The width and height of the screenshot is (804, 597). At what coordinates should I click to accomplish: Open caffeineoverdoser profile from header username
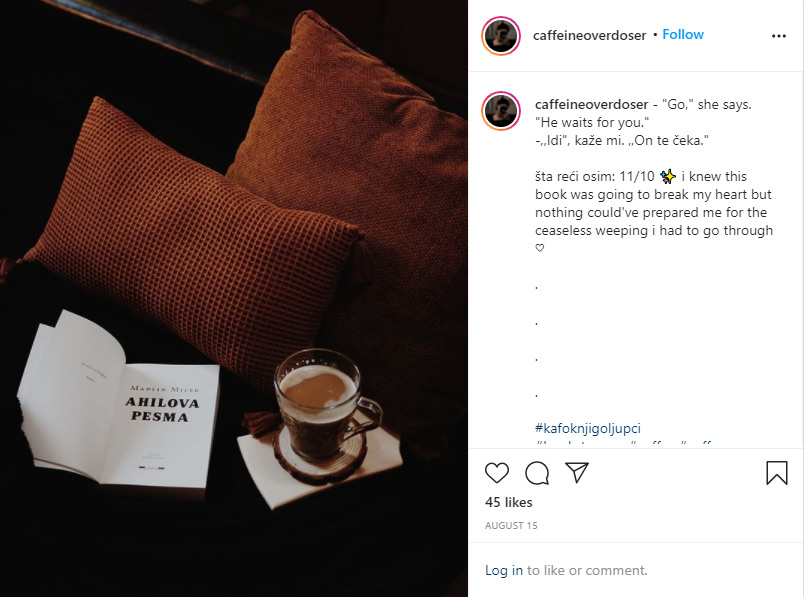590,35
